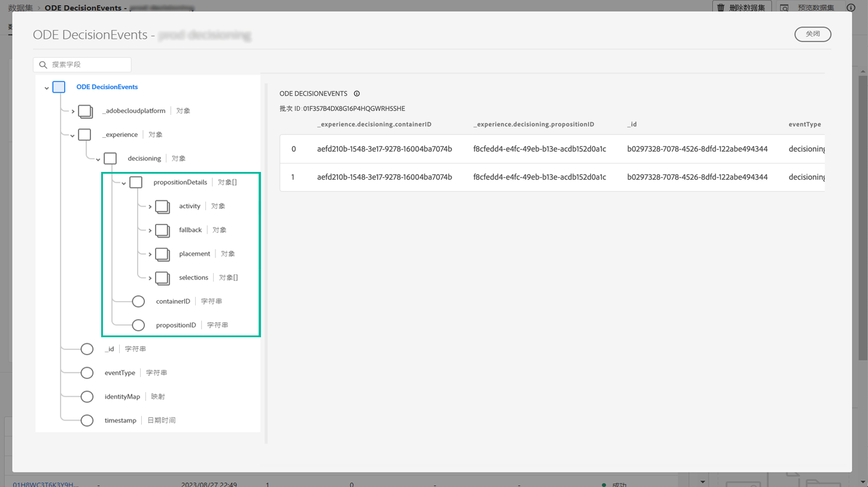Select the fallback field label
Screen dimensions: 868x487
[190, 230]
